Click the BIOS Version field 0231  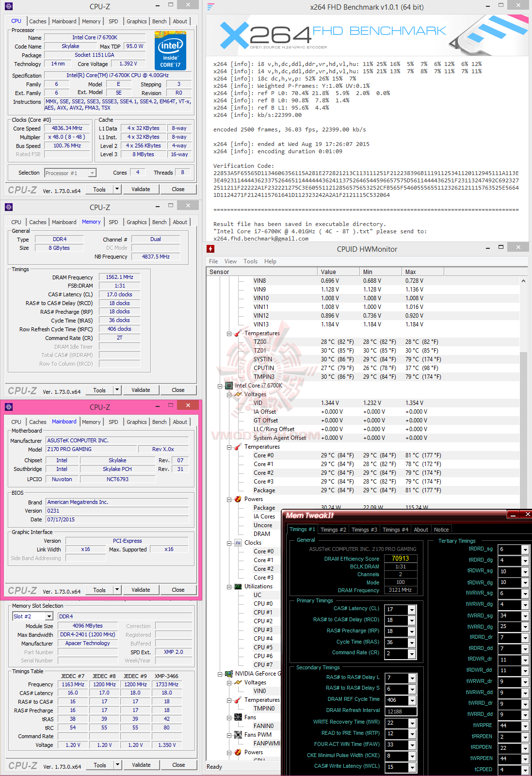pyautogui.click(x=117, y=511)
